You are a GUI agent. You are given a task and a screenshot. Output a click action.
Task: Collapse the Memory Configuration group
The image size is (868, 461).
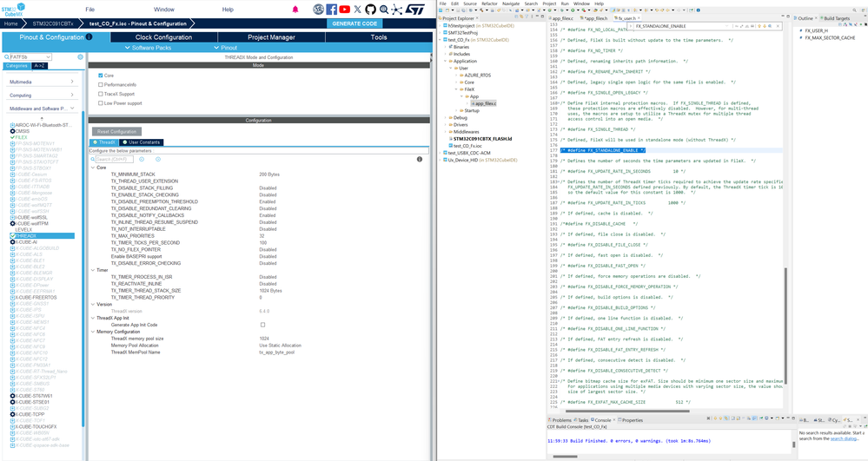[93, 332]
